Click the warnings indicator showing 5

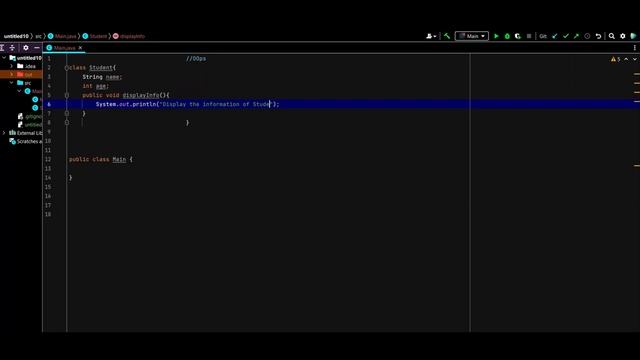616,59
